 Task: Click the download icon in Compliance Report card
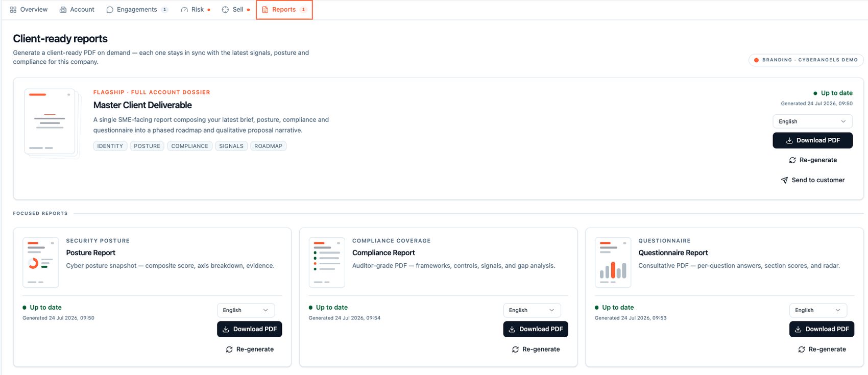point(512,329)
